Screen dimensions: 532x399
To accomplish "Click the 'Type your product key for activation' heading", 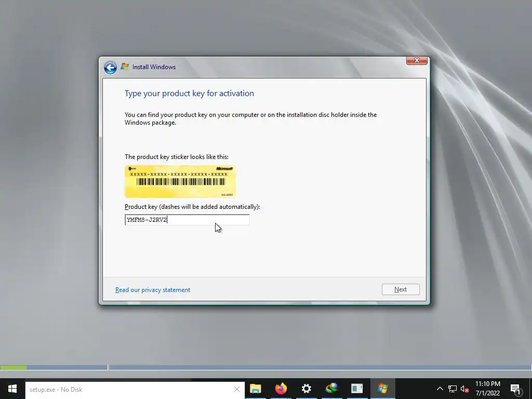I will (189, 94).
